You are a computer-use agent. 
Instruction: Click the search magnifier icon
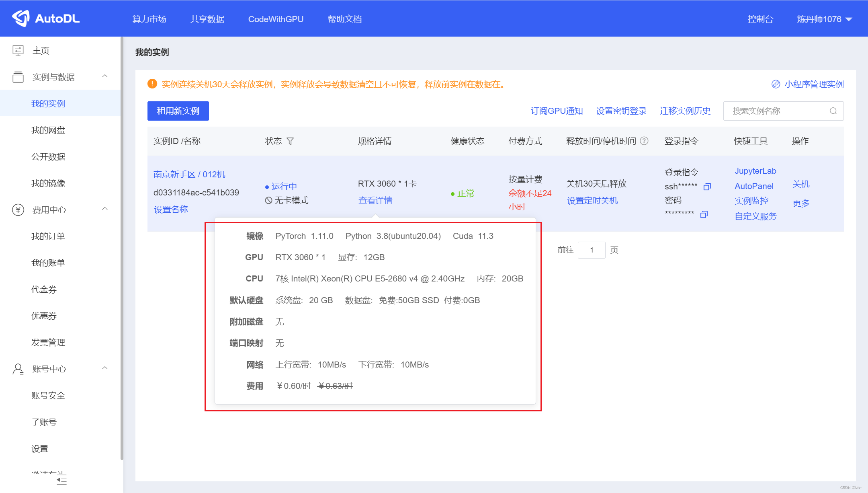pos(833,111)
